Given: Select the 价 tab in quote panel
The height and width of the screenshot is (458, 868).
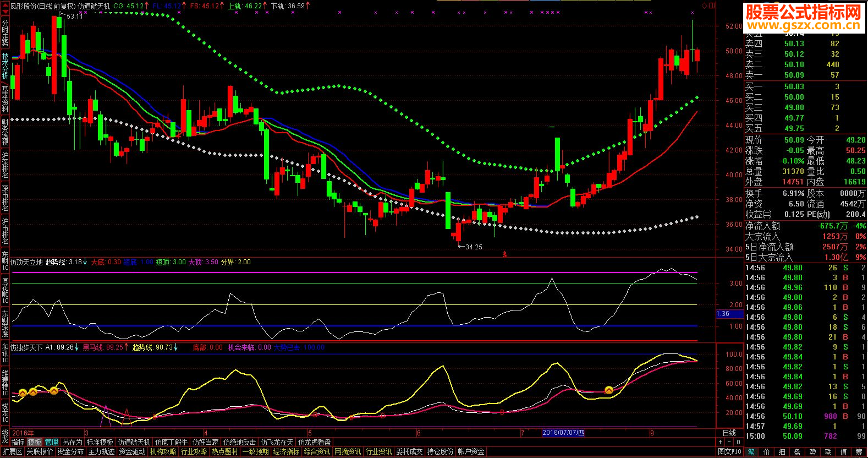Looking at the screenshot, I should pyautogui.click(x=767, y=451).
